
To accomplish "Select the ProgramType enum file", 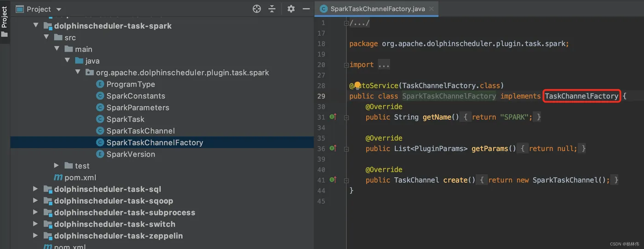I will [131, 84].
